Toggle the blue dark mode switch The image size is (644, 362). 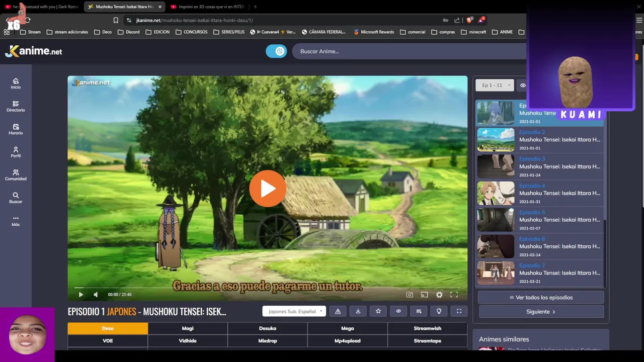tap(276, 51)
